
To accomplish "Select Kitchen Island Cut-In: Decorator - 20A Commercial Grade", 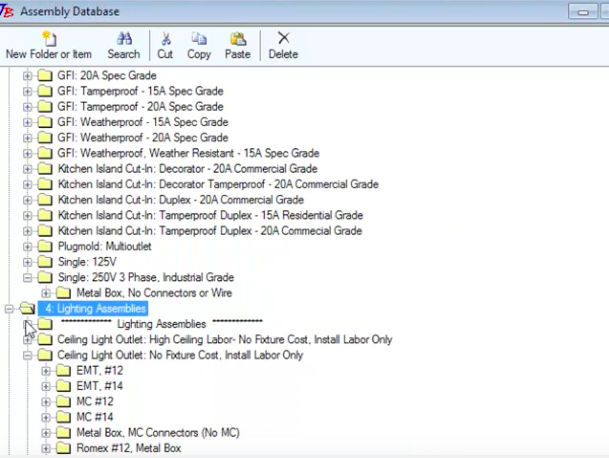I will 188,169.
